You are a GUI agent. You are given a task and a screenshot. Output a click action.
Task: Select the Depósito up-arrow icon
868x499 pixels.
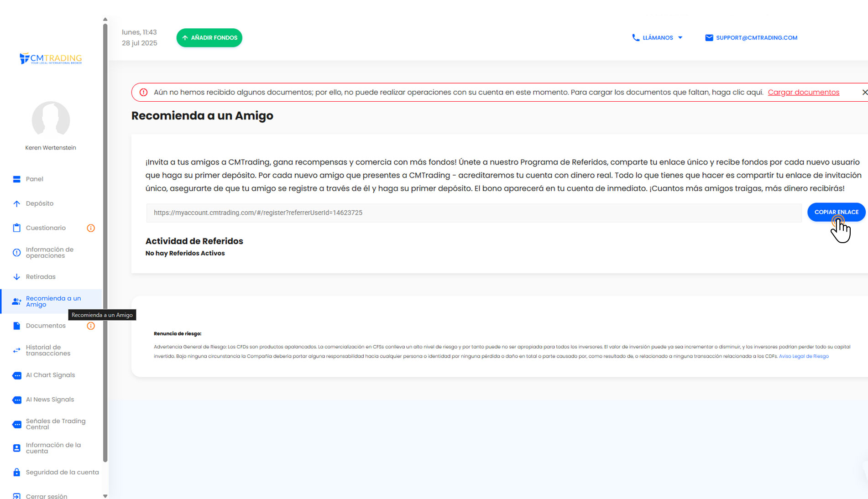click(16, 203)
